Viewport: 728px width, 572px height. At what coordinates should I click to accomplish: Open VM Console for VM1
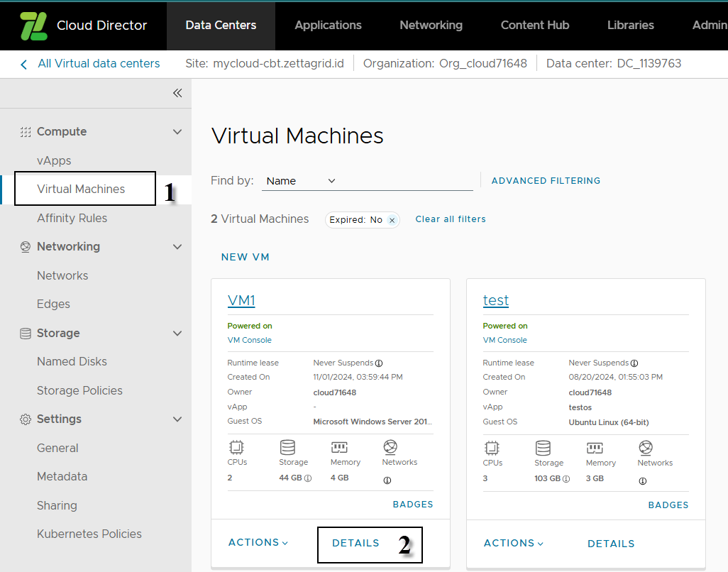(x=249, y=341)
